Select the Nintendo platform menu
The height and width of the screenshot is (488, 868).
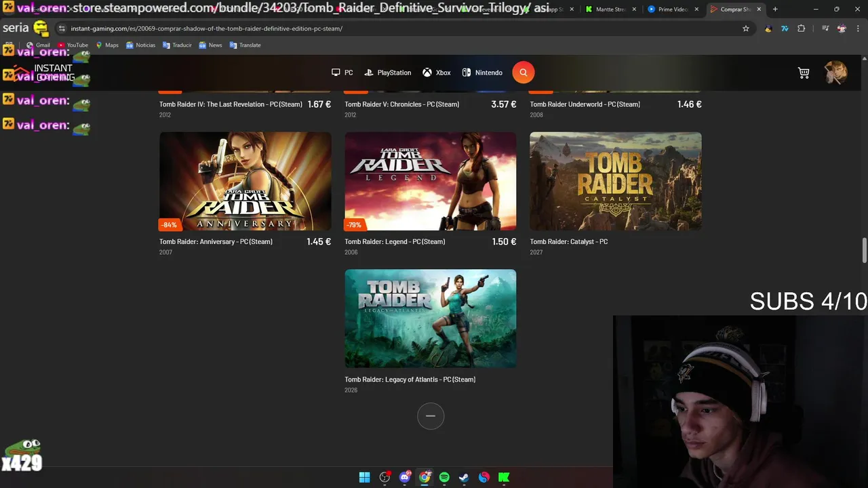(482, 73)
